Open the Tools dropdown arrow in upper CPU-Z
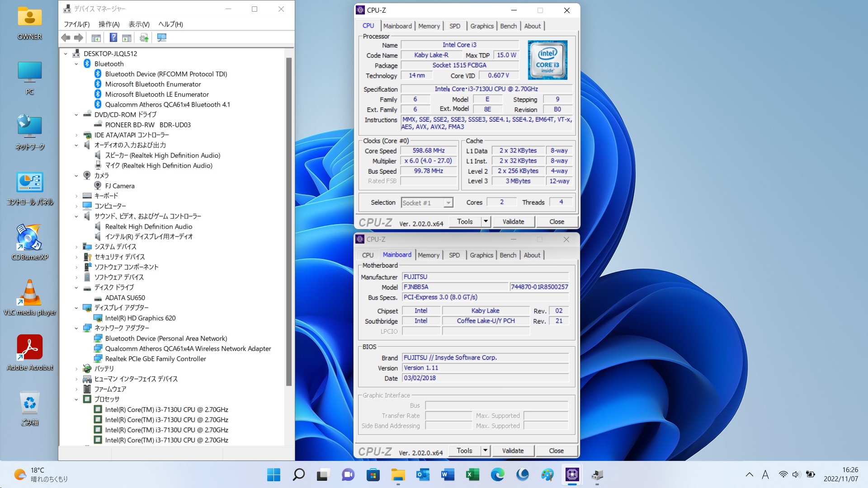Viewport: 868px width, 488px height. (486, 221)
